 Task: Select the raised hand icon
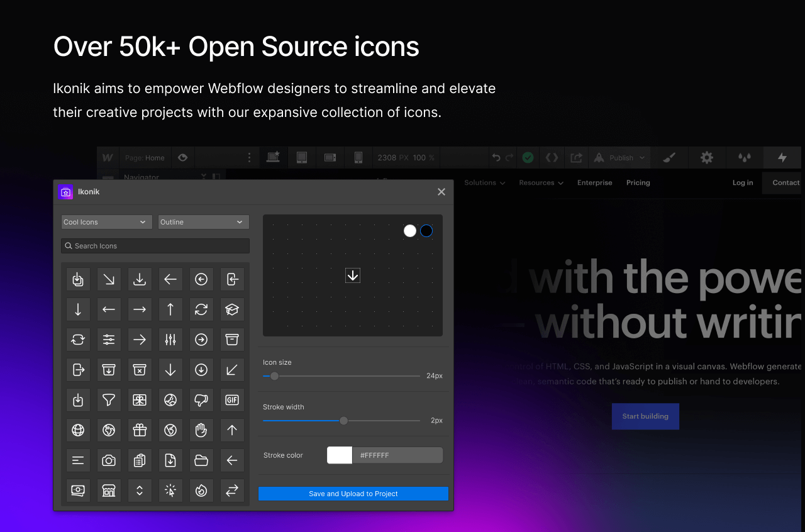pos(201,430)
